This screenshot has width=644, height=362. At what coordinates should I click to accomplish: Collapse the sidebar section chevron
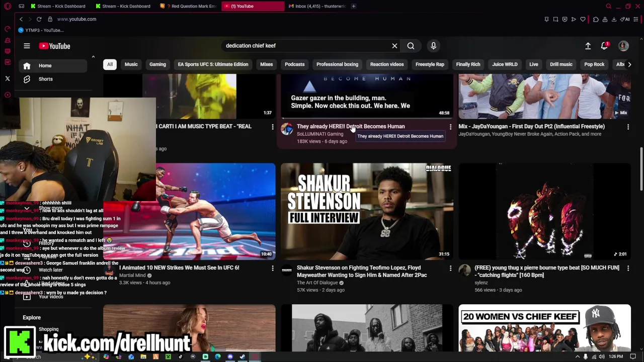[93, 57]
